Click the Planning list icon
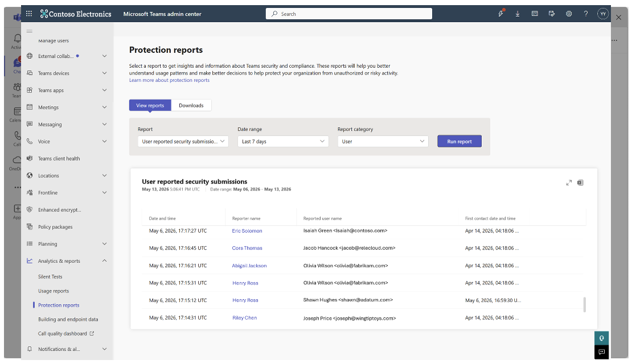This screenshot has width=632, height=364. (30, 243)
